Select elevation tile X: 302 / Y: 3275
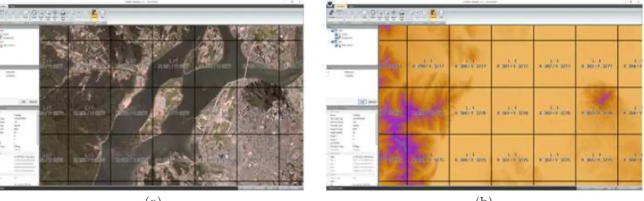This screenshot has width=644, height=201. (555, 157)
